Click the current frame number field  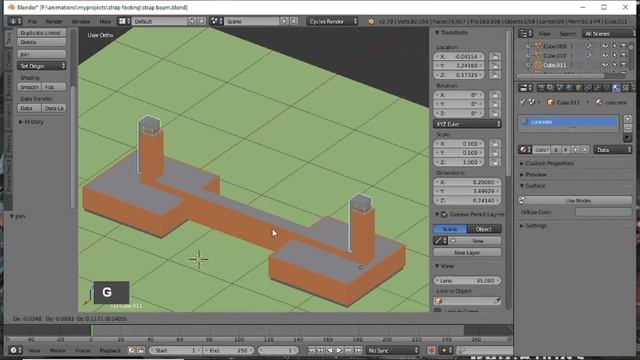278,350
